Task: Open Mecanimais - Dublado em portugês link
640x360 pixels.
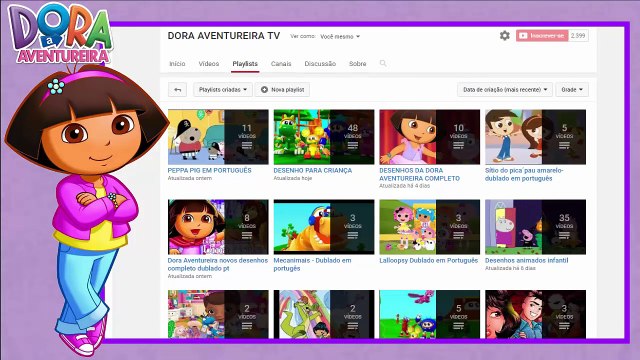Action: [x=312, y=264]
